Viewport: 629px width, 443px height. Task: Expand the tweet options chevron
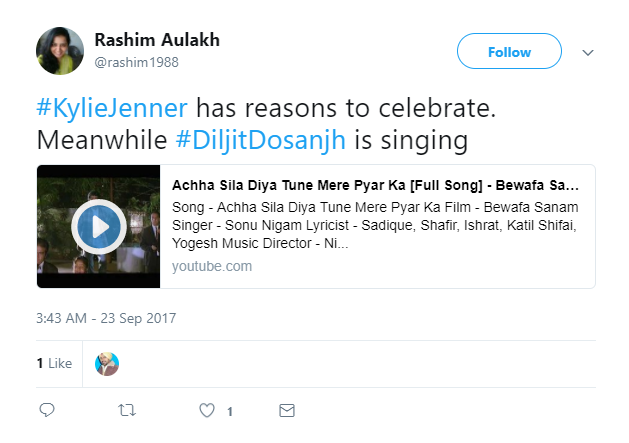click(x=588, y=52)
